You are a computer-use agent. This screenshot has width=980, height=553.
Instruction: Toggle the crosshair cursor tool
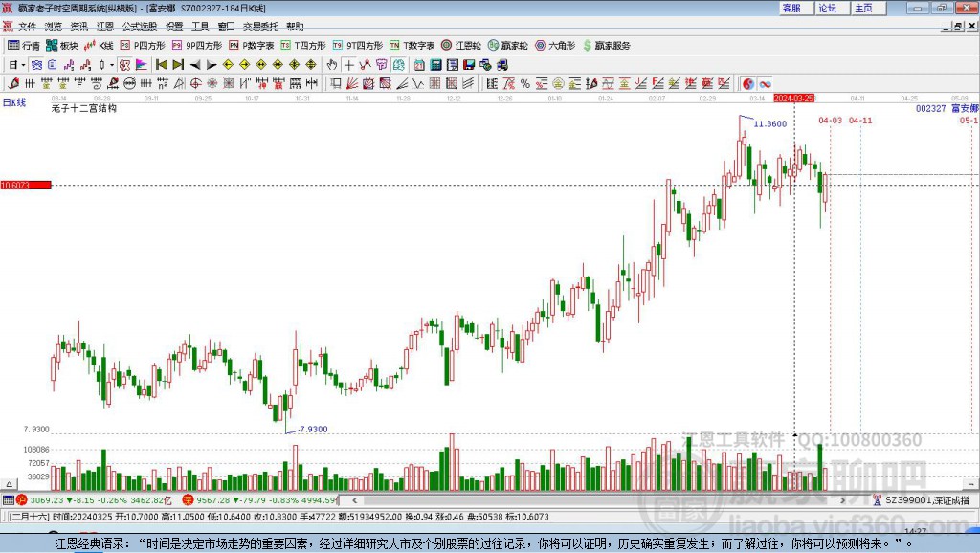[x=348, y=65]
